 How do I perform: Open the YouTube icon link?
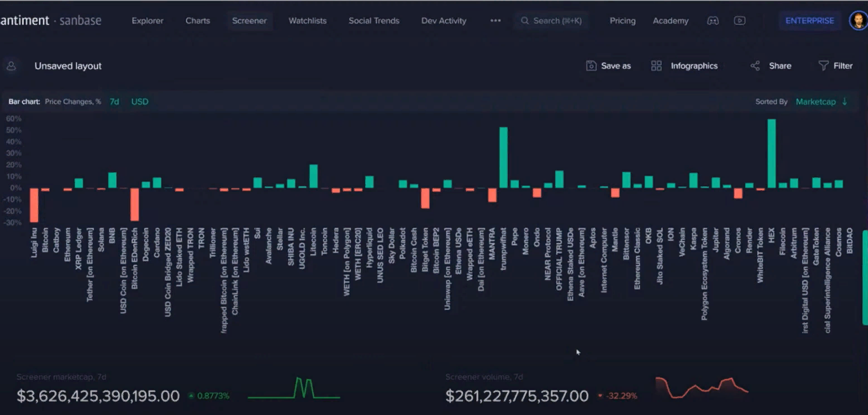click(x=739, y=21)
